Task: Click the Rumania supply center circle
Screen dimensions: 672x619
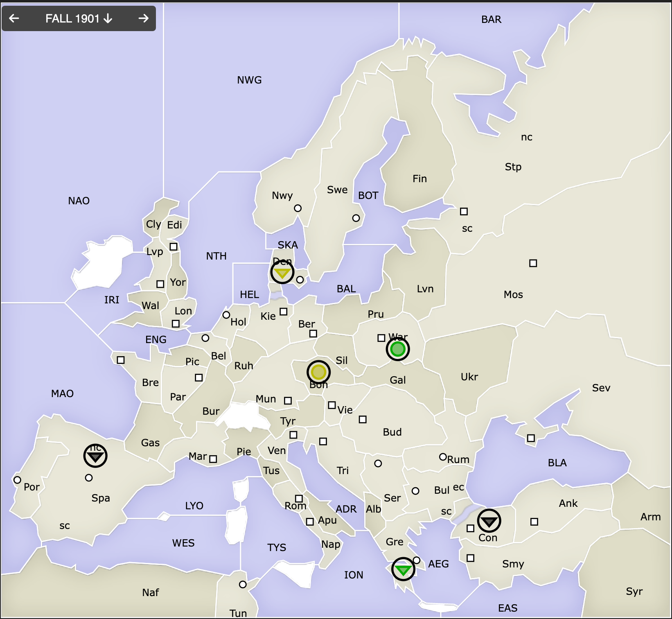Action: tap(442, 456)
